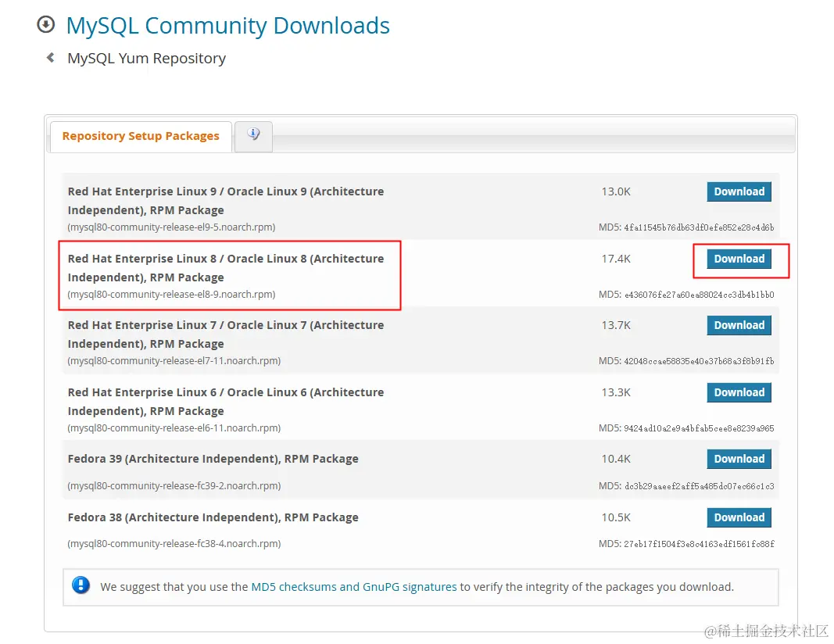Select the Repository Setup Packages tab

pyautogui.click(x=141, y=136)
